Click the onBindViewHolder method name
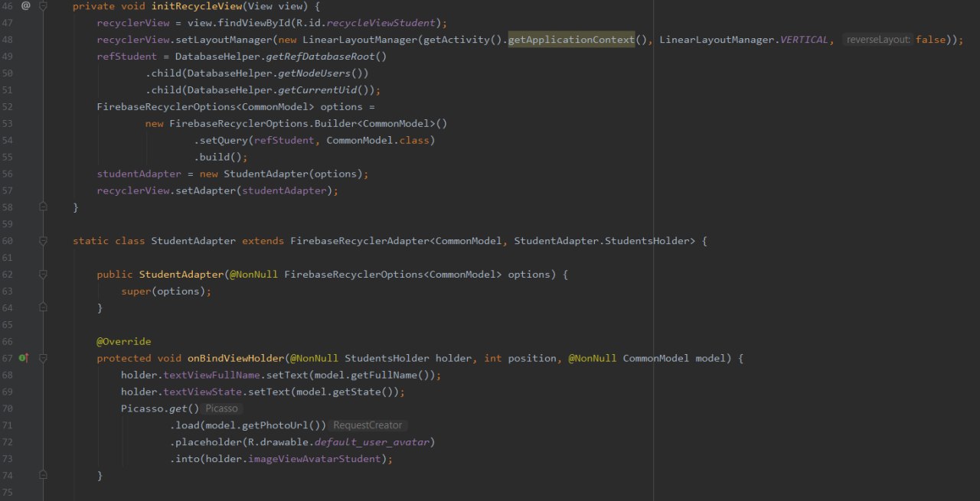 point(236,358)
